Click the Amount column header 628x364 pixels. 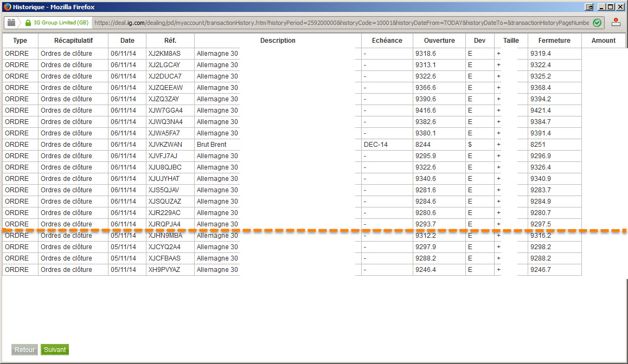pyautogui.click(x=603, y=41)
